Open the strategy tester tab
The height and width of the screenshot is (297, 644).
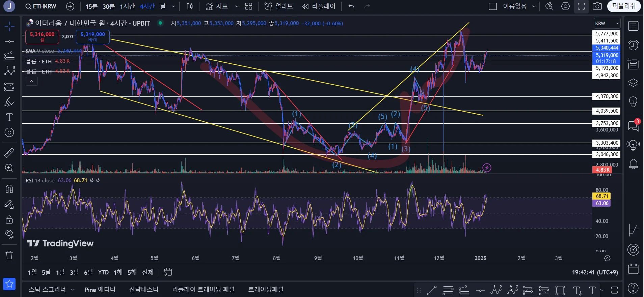coord(143,290)
